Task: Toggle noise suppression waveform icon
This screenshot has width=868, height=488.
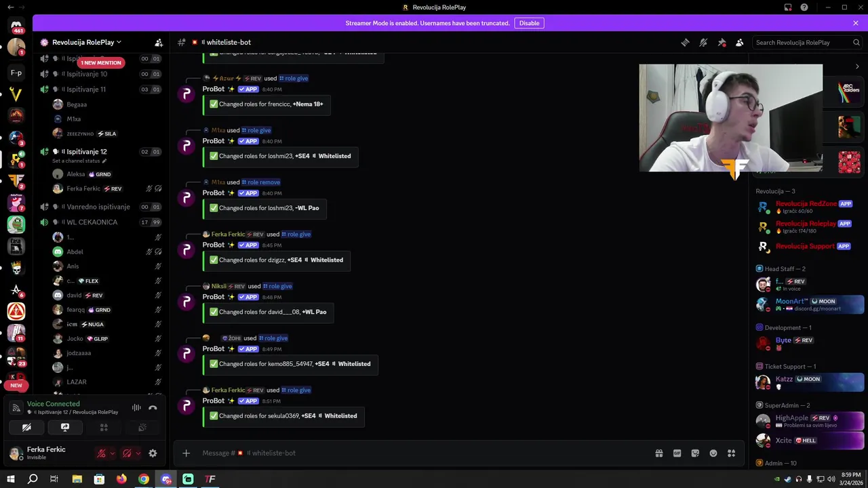Action: (136, 407)
